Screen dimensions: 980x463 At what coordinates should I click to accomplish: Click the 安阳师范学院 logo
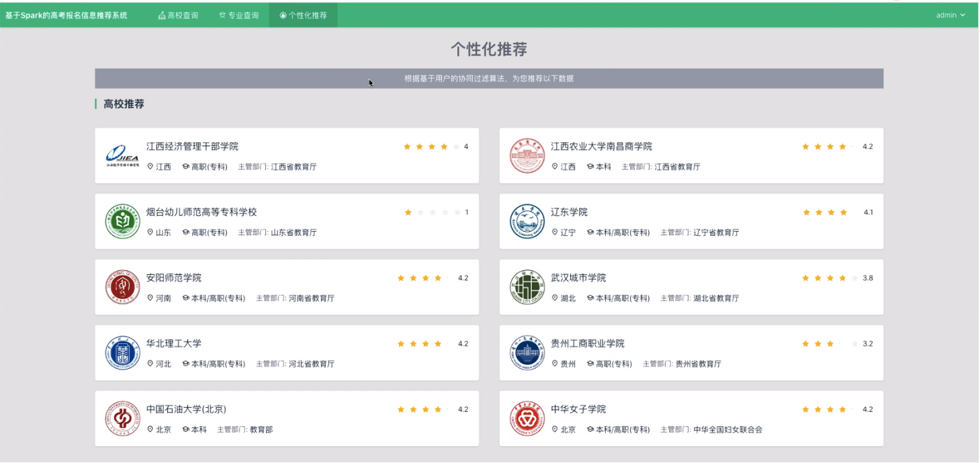pyautogui.click(x=122, y=287)
